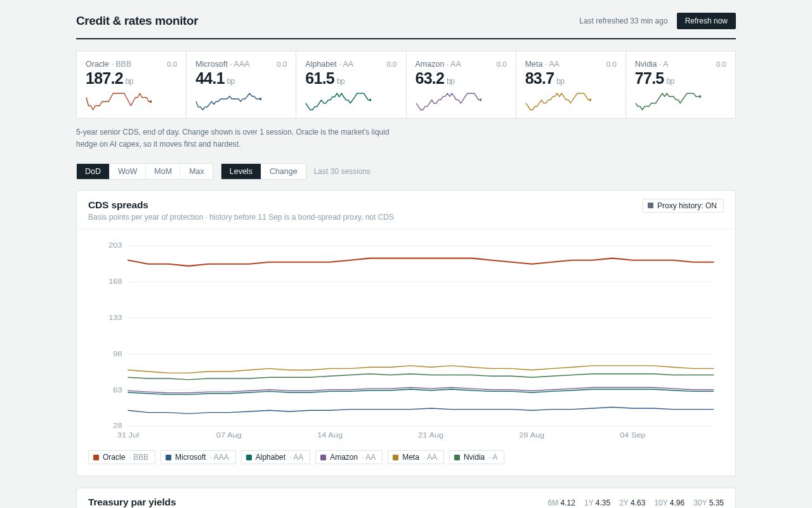Click the 77.5 bp Nvidia value
The width and height of the screenshot is (812, 508).
655,79
